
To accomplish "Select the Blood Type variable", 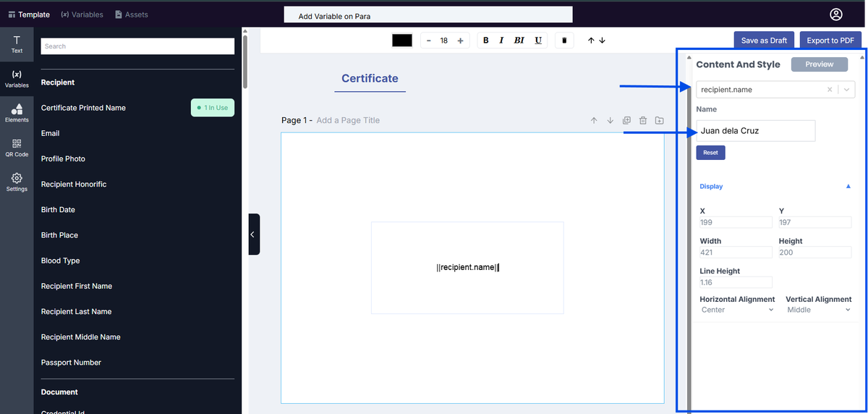I will [x=61, y=261].
